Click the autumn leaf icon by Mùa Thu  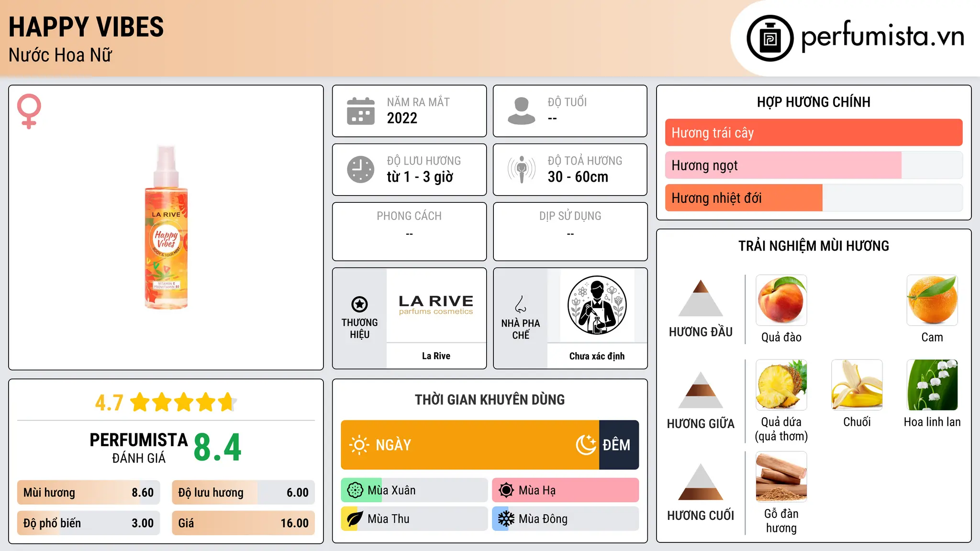point(355,519)
